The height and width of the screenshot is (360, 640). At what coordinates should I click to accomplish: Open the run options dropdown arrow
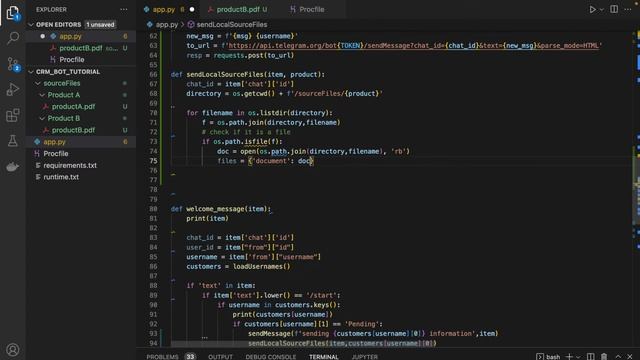tap(601, 9)
